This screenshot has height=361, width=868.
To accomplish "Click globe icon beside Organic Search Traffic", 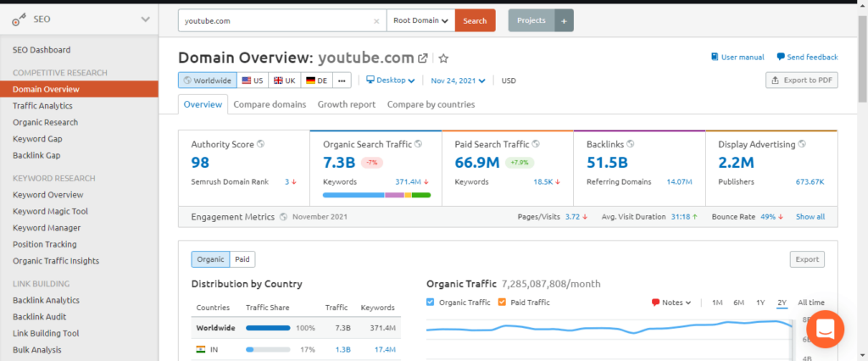I will coord(419,144).
